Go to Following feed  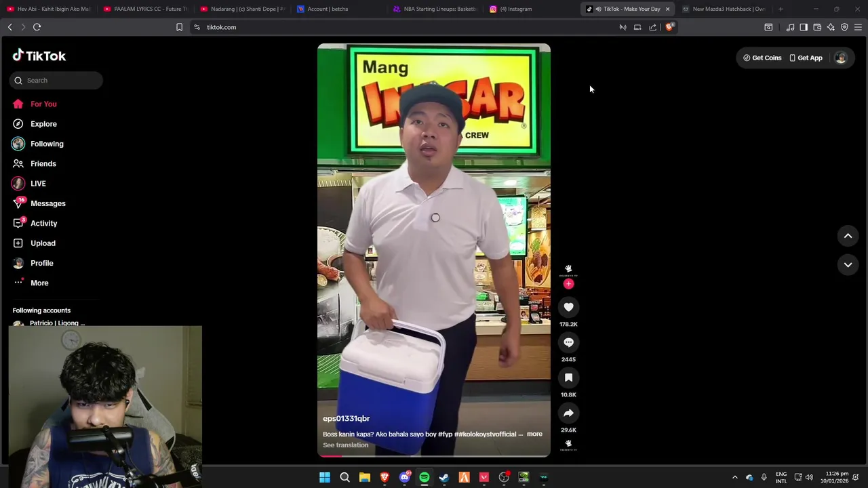pos(37,144)
